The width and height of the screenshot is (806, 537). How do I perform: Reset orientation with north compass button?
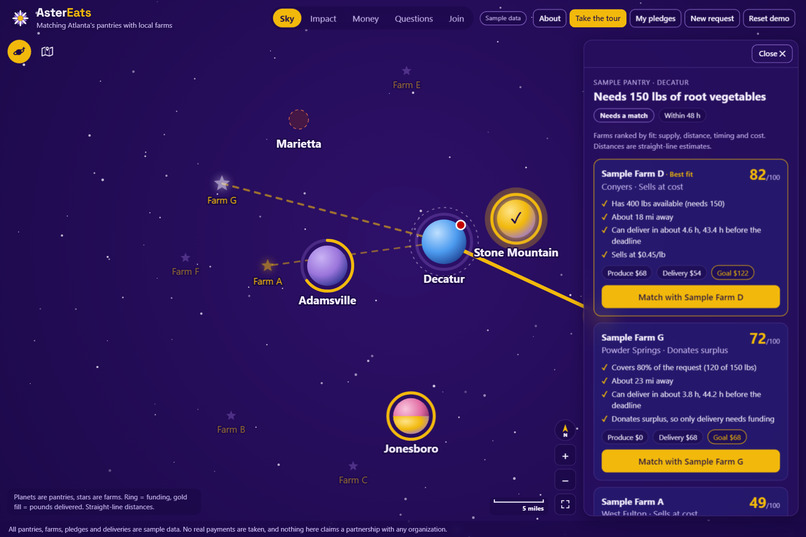tap(565, 431)
